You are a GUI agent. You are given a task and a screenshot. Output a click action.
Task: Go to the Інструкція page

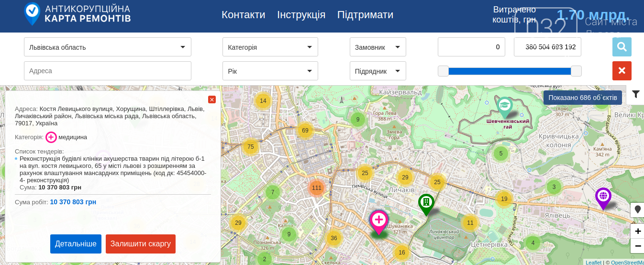click(x=301, y=15)
